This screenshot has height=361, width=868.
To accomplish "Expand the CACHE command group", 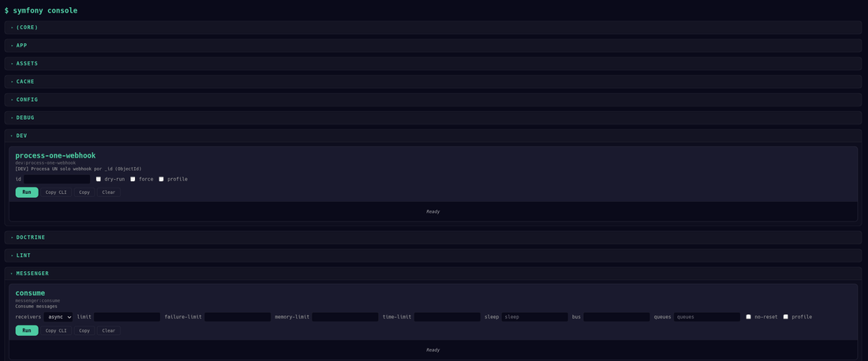I will point(433,81).
